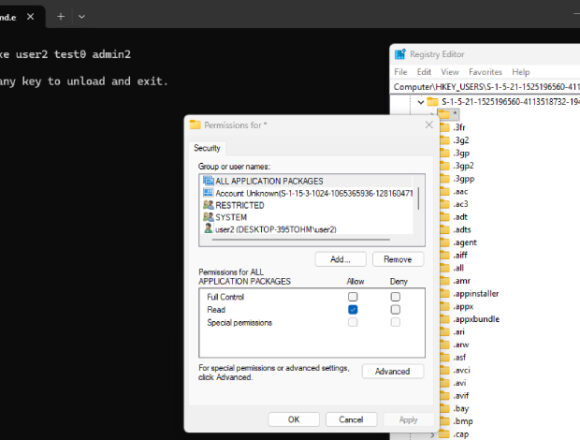Open the Help menu in Registry Editor
The width and height of the screenshot is (580, 440).
pos(521,72)
